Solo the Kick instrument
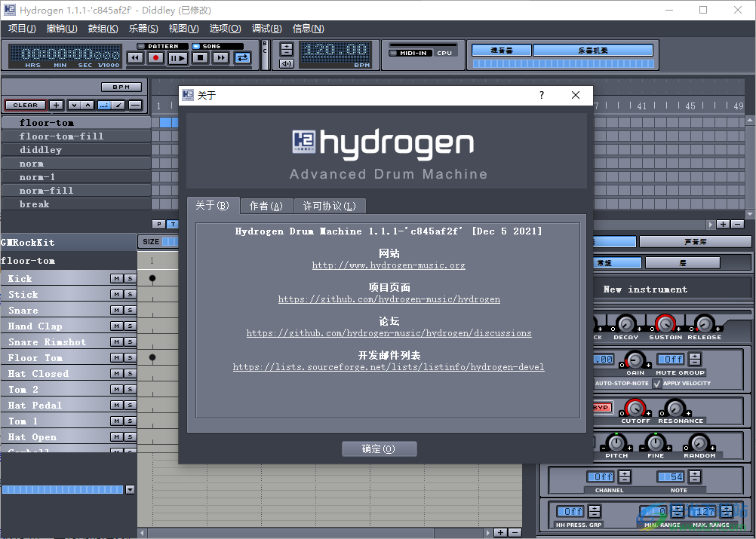Image resolution: width=756 pixels, height=539 pixels. (131, 278)
